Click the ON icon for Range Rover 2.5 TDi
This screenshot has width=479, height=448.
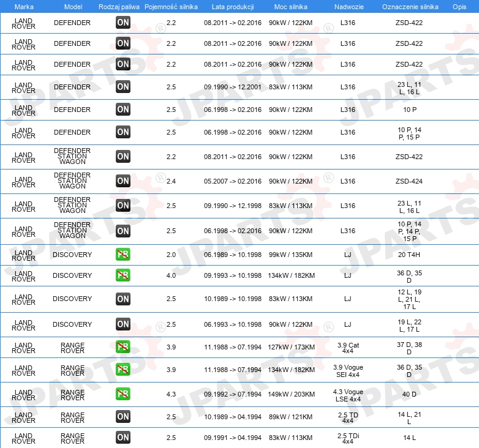pyautogui.click(x=123, y=438)
